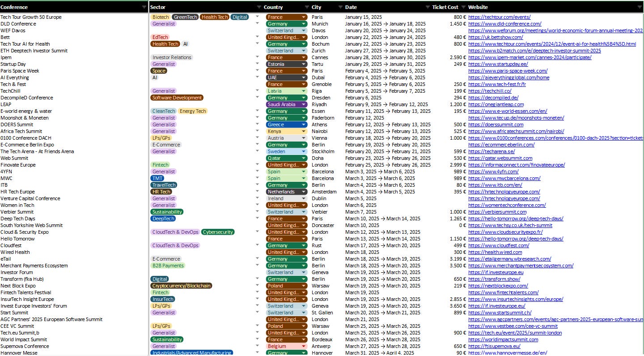Image resolution: width=644 pixels, height=356 pixels.
Task: Select the 3.650 € ticket cost cell
Action: (x=449, y=306)
